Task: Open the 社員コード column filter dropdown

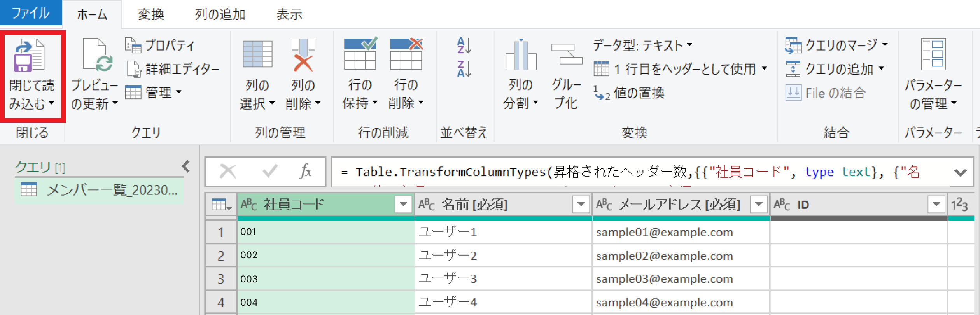Action: (403, 204)
